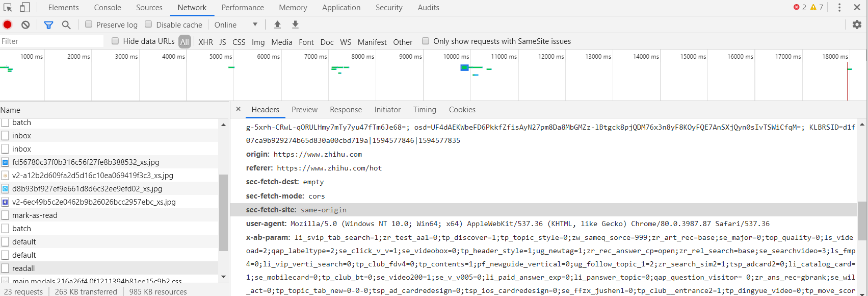
Task: Filter requests by XHR type
Action: point(205,42)
